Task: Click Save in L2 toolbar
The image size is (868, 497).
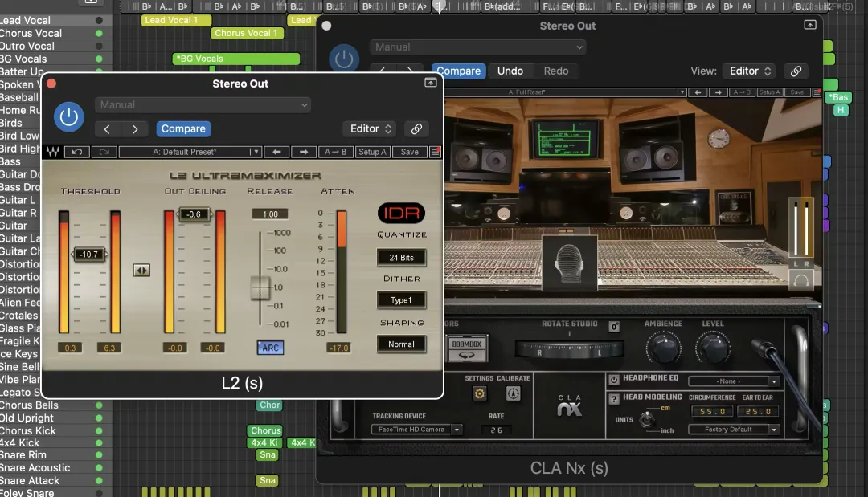Action: pyautogui.click(x=410, y=152)
